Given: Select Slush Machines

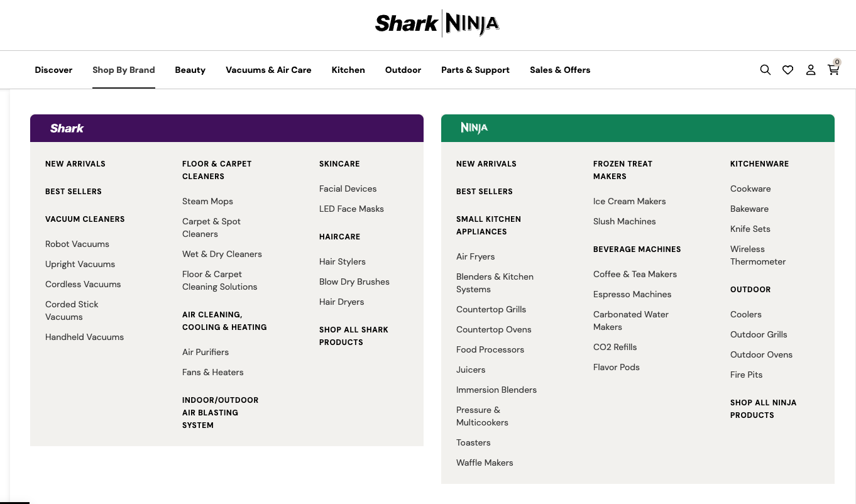Looking at the screenshot, I should pos(624,221).
